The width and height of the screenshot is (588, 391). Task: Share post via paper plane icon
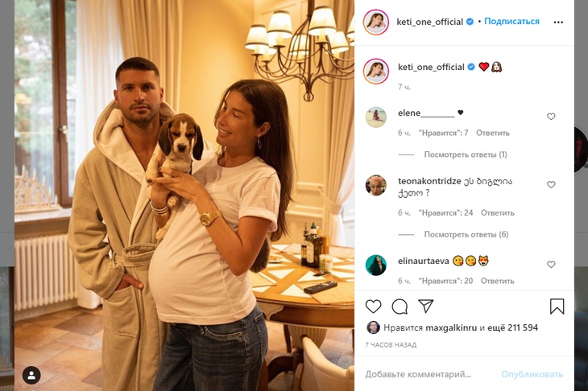(425, 306)
